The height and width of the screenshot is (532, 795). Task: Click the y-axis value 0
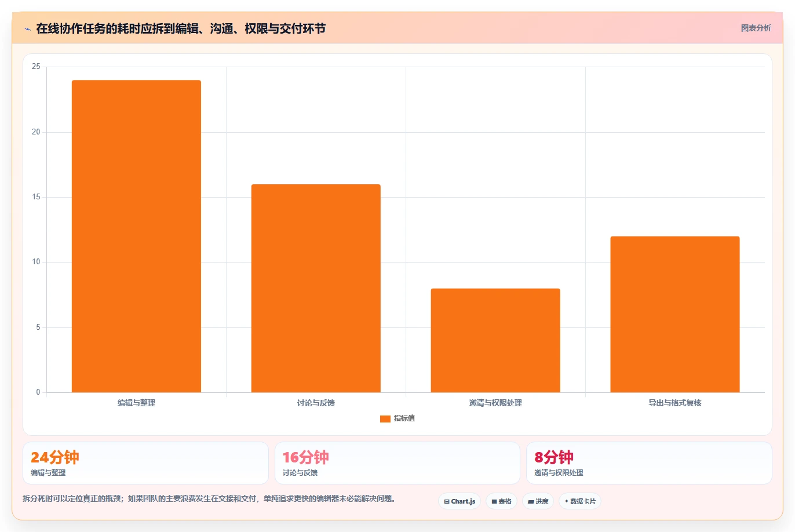point(38,392)
